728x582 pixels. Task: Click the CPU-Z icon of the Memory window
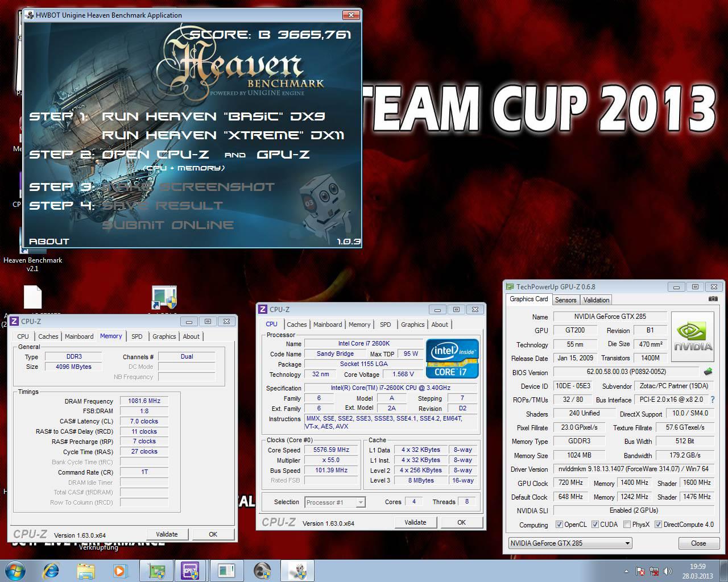pos(14,321)
